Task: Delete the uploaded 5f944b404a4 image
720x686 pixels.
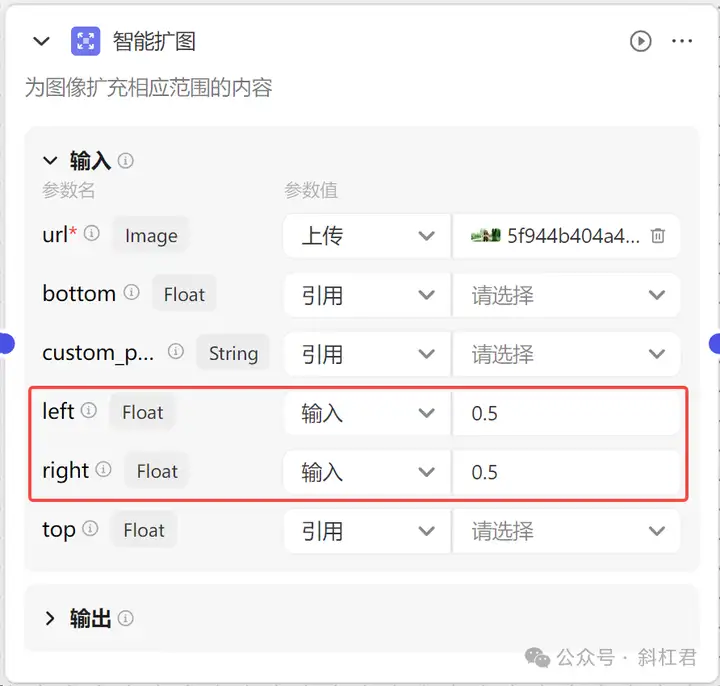Action: pos(658,236)
